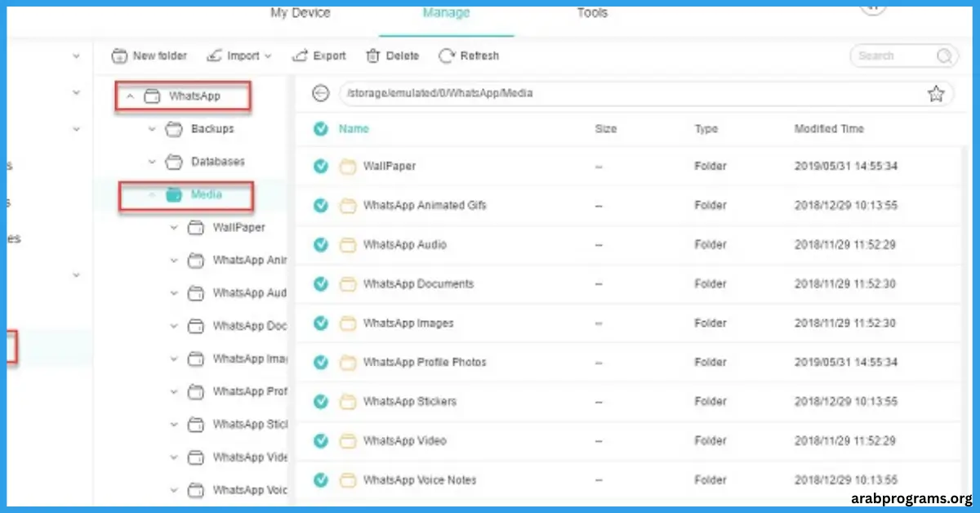Click the Import icon in toolbar
The width and height of the screenshot is (980, 513).
(214, 56)
